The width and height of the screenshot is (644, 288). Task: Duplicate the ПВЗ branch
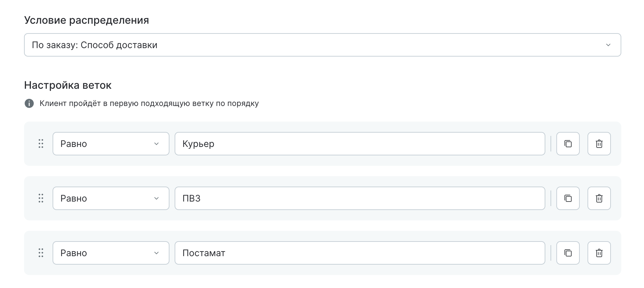pyautogui.click(x=568, y=198)
